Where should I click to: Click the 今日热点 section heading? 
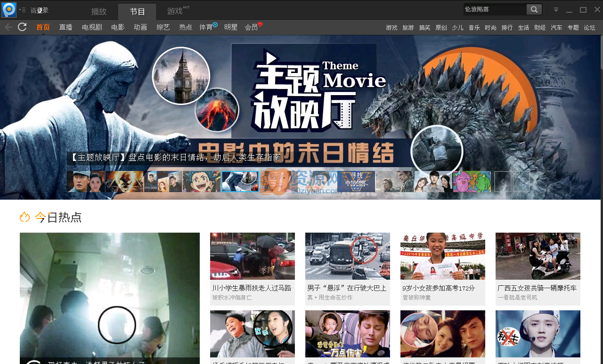pos(58,217)
